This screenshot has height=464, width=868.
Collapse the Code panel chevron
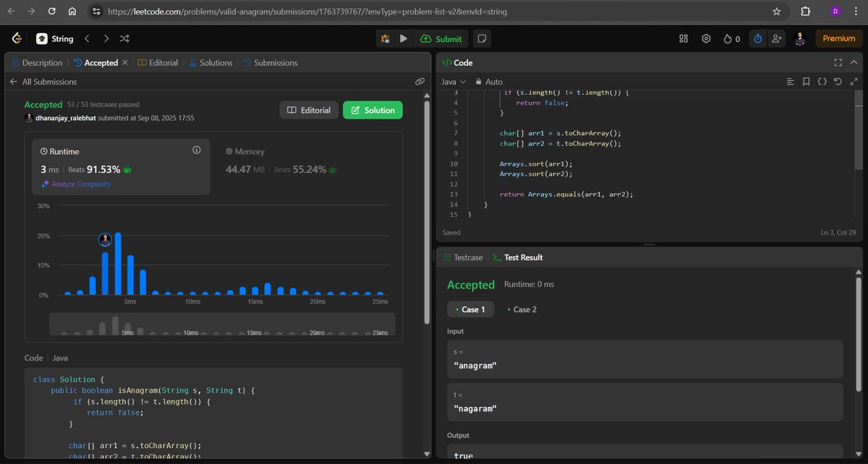click(854, 63)
